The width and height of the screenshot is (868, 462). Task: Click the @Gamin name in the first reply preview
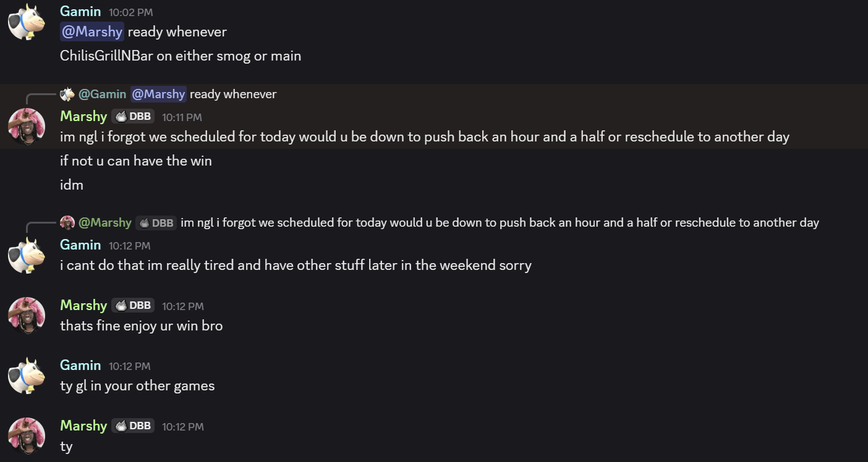click(102, 94)
